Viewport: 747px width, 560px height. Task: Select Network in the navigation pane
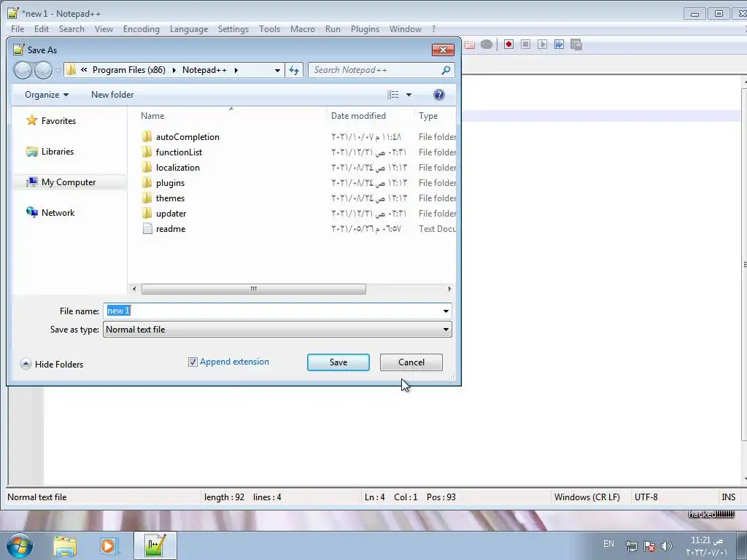pos(58,213)
